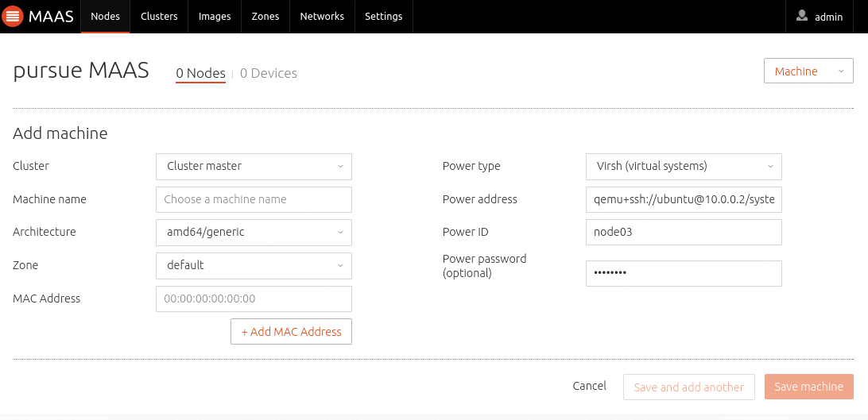Expand the Cluster master dropdown
This screenshot has height=420, width=868.
point(254,167)
